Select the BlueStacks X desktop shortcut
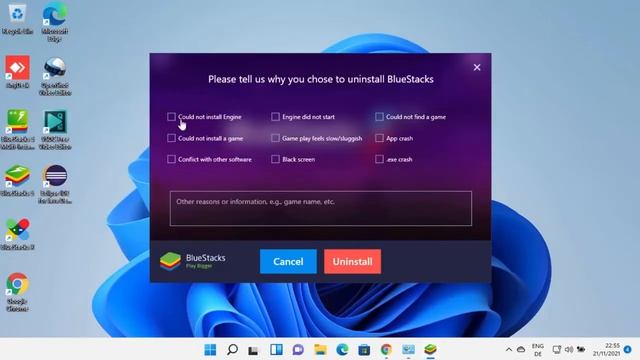Screen dimensions: 640x360 coord(18,234)
